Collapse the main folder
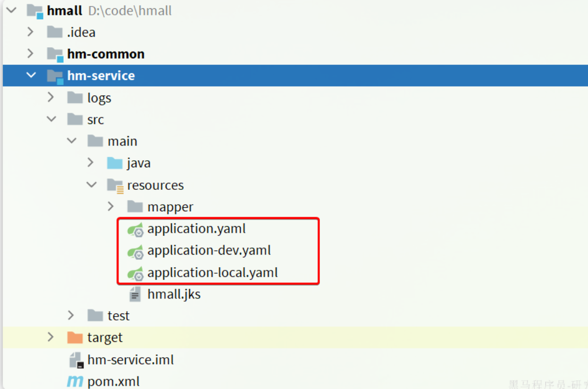Image resolution: width=588 pixels, height=389 pixels. coord(72,140)
